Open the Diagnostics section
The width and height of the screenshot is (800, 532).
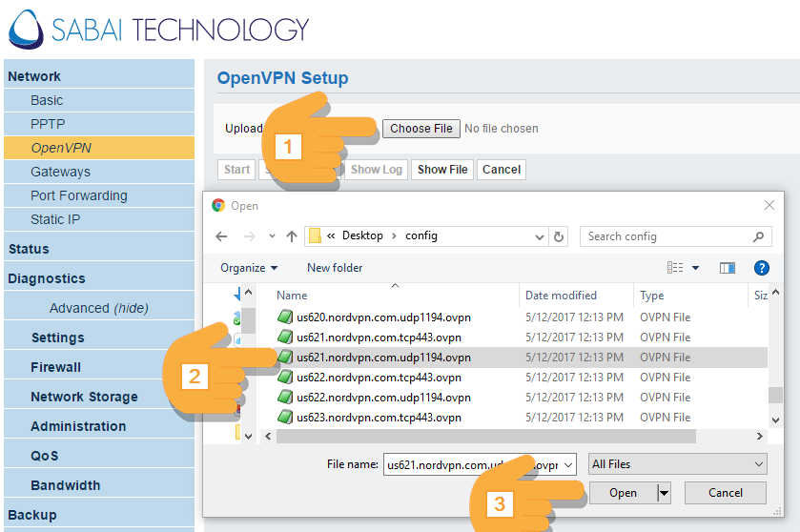(x=99, y=278)
